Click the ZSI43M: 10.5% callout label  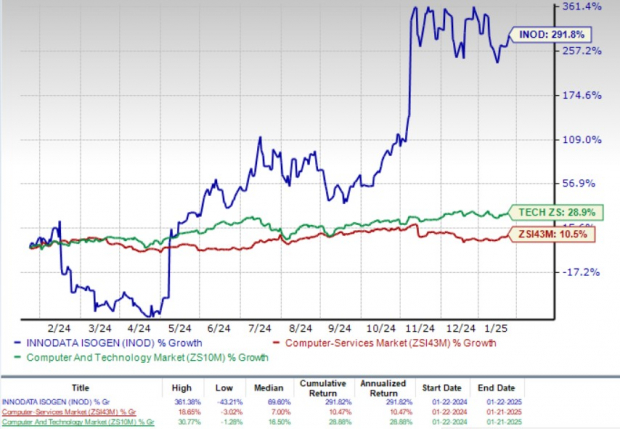552,234
